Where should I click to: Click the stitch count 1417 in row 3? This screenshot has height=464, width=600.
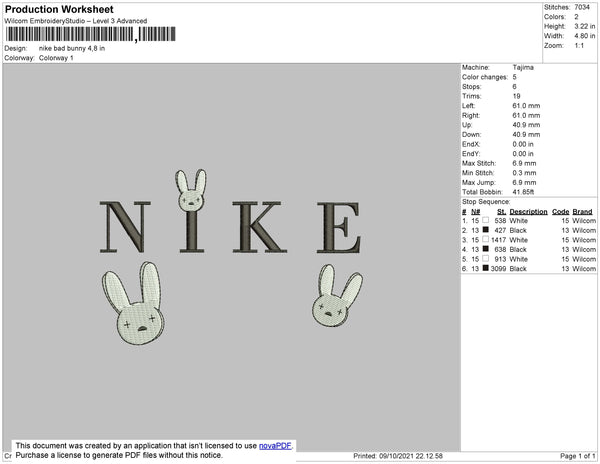click(x=498, y=240)
